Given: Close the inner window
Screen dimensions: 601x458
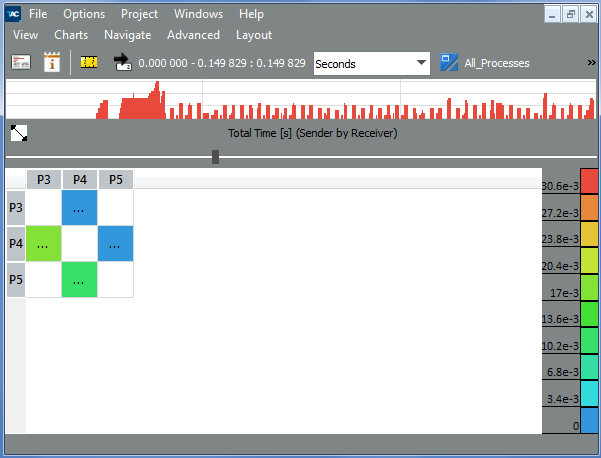Looking at the screenshot, I should [589, 15].
